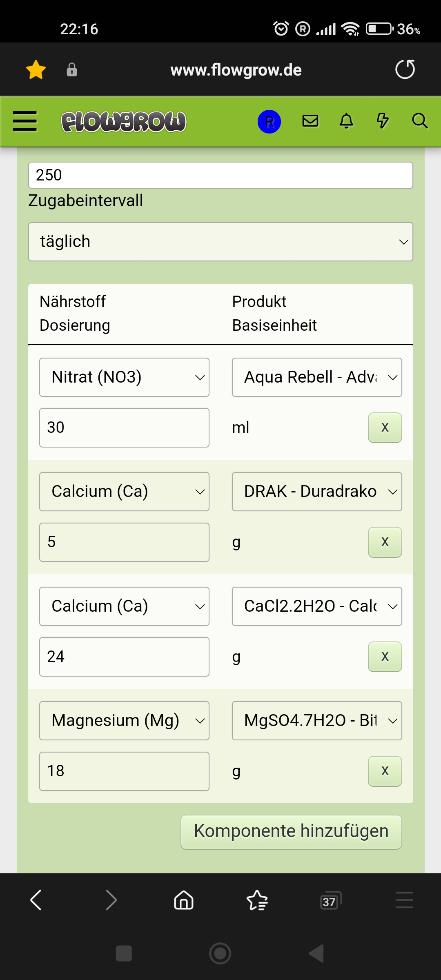
Task: Go to the browser home page icon
Action: pos(184,900)
